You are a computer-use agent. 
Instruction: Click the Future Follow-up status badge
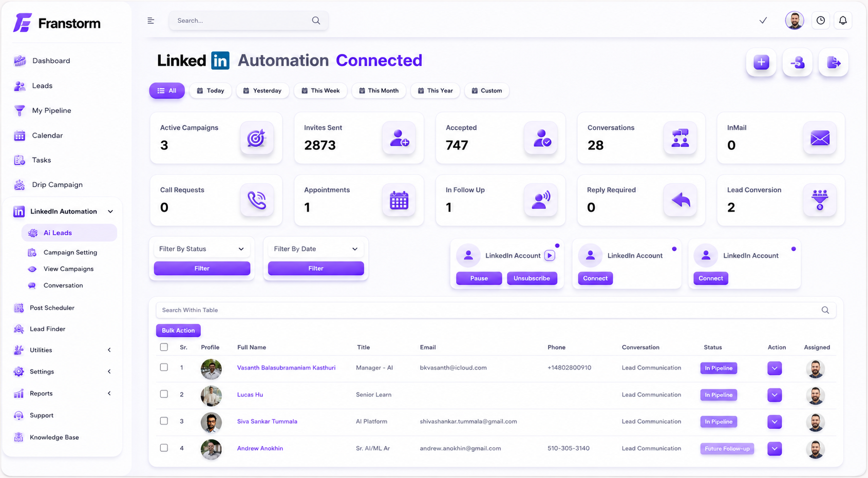727,449
